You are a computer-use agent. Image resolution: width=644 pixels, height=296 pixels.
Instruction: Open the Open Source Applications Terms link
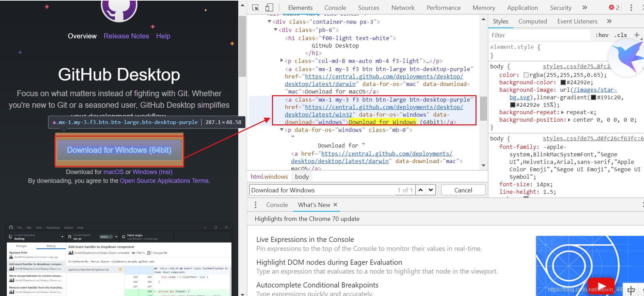click(164, 181)
